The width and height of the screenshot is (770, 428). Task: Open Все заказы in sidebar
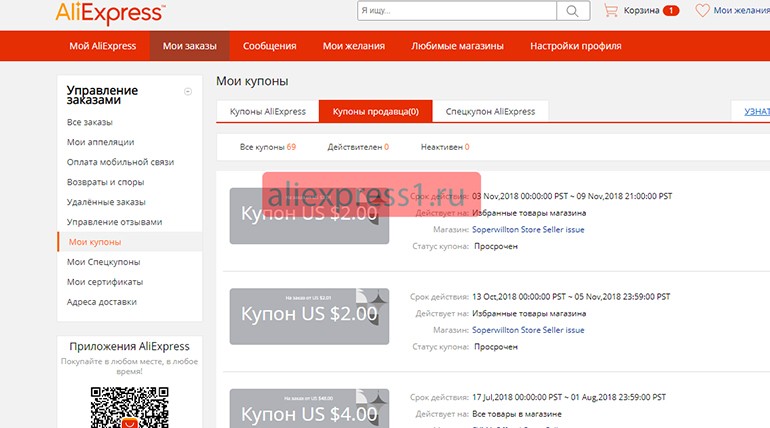90,122
